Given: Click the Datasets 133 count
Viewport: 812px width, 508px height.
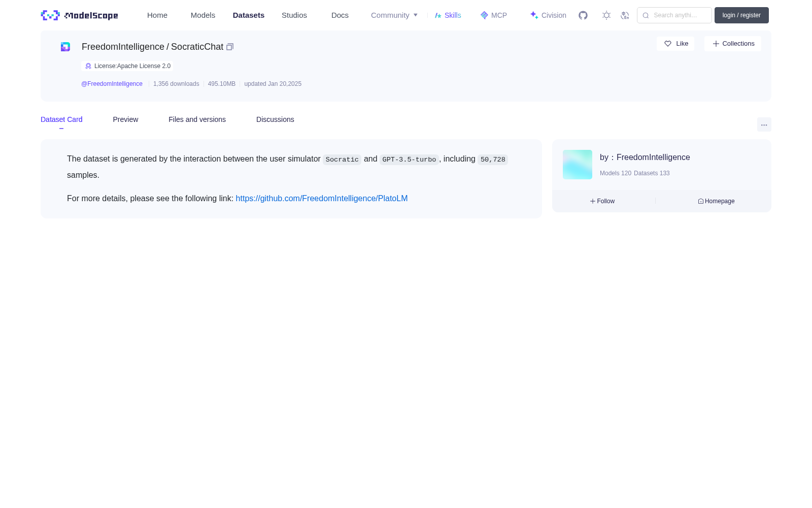Looking at the screenshot, I should (652, 173).
